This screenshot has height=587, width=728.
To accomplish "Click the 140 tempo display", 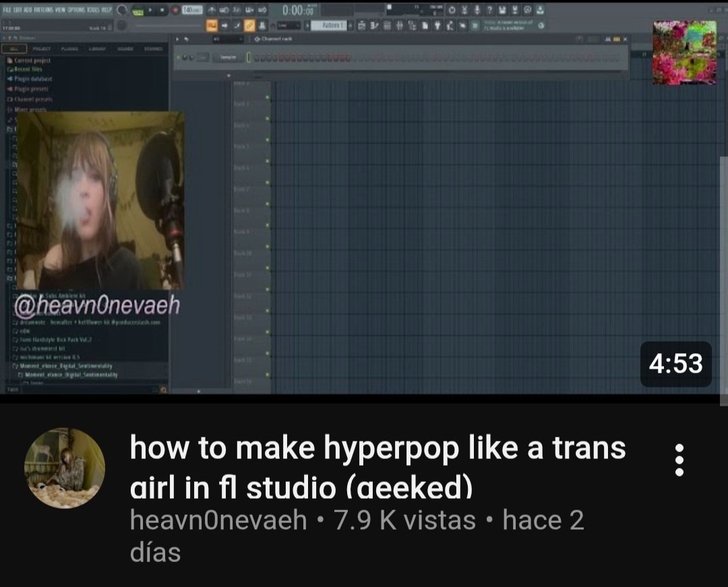I will pyautogui.click(x=191, y=9).
